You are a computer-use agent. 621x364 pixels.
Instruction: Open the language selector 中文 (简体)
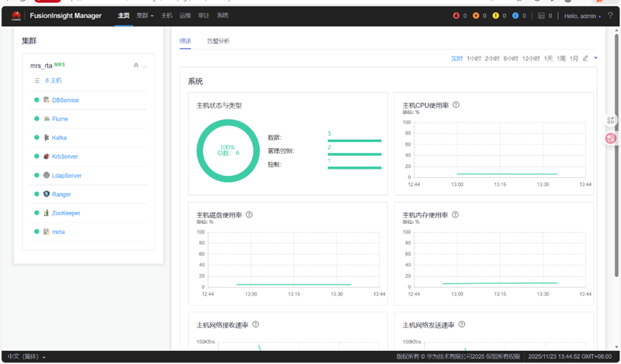(27, 357)
